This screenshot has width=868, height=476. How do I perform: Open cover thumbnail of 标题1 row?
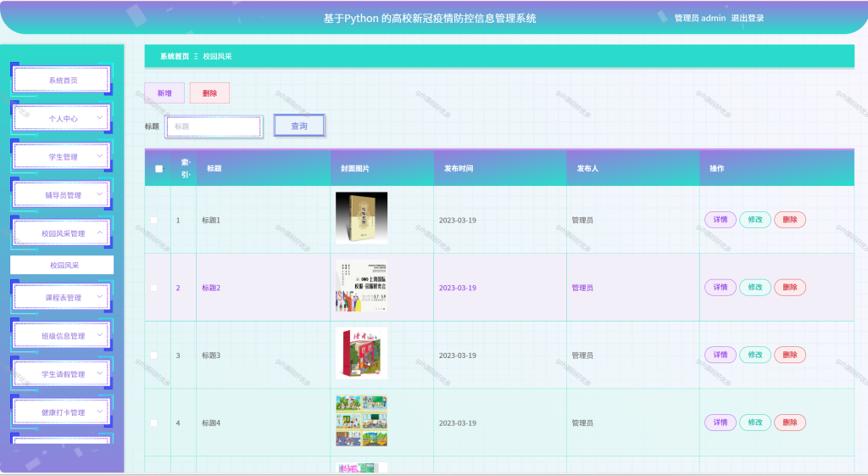[361, 218]
